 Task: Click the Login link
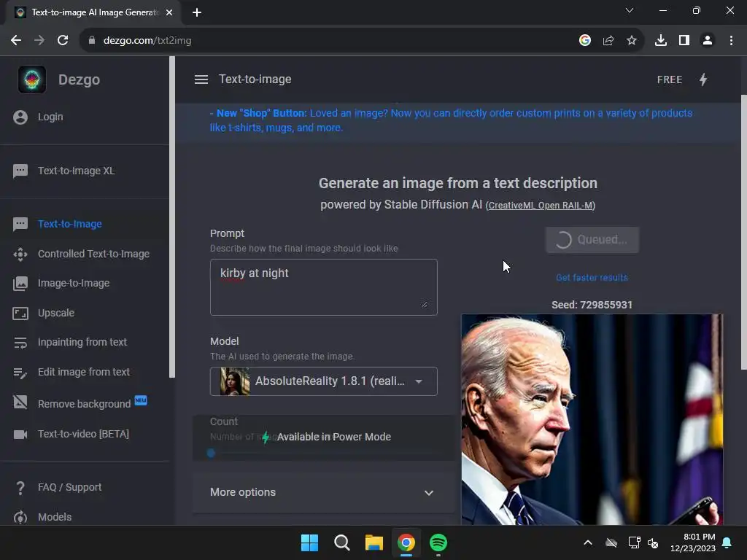coord(50,117)
